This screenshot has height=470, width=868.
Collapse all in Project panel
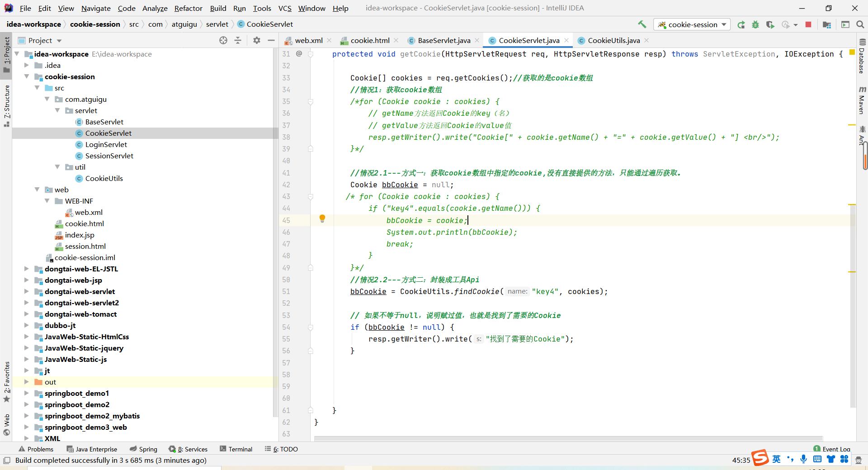[238, 40]
